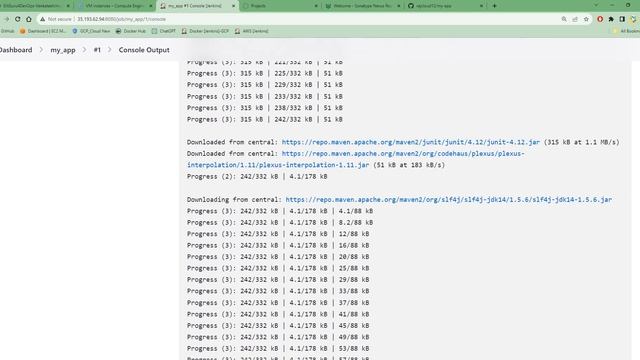Open the zoom magnifier icon in address bar
The height and width of the screenshot is (360, 640).
click(564, 19)
